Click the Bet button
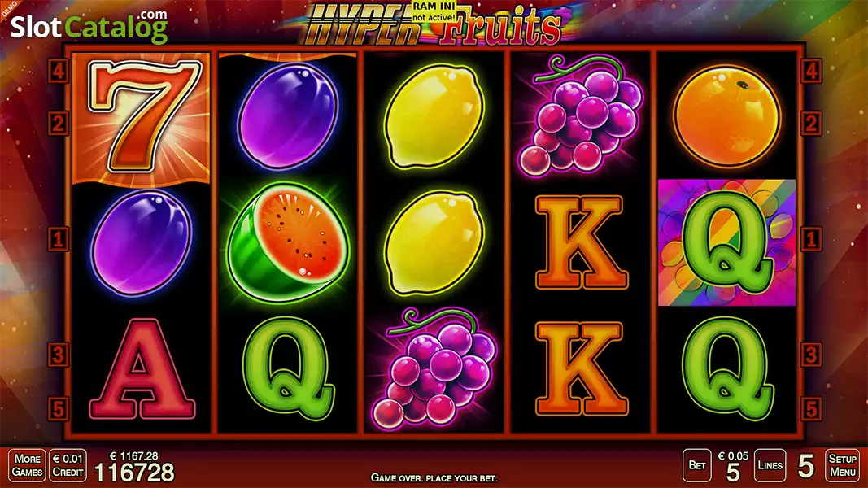Viewport: 868px width, 488px height. [697, 465]
